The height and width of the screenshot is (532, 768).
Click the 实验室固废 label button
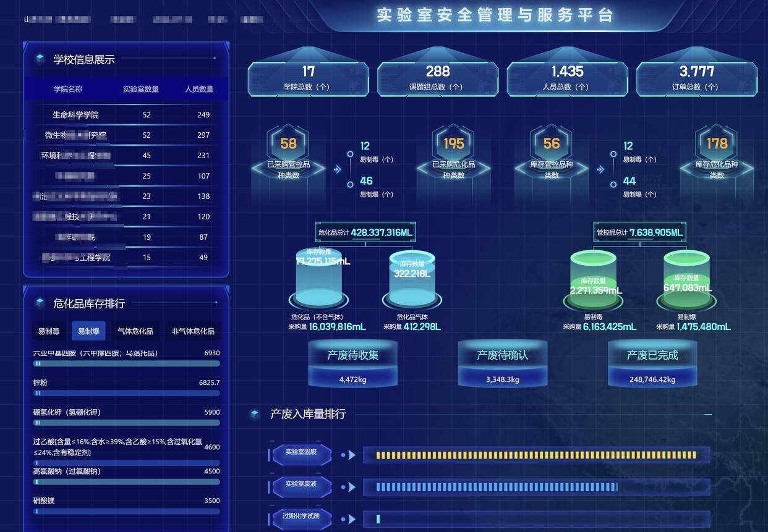301,455
